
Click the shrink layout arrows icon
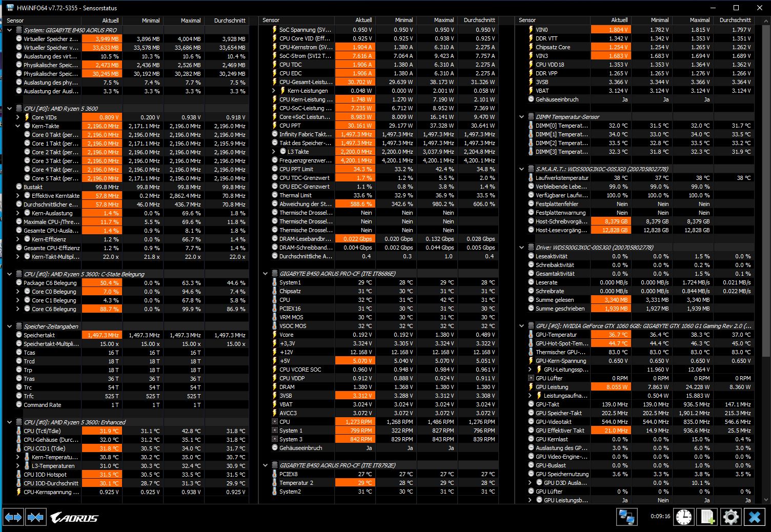(35, 518)
